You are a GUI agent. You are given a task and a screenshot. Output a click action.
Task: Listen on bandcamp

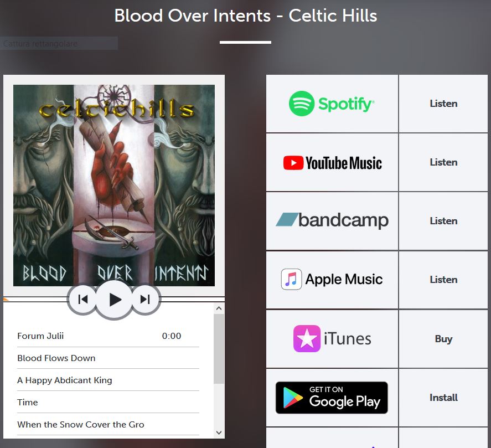pos(443,221)
